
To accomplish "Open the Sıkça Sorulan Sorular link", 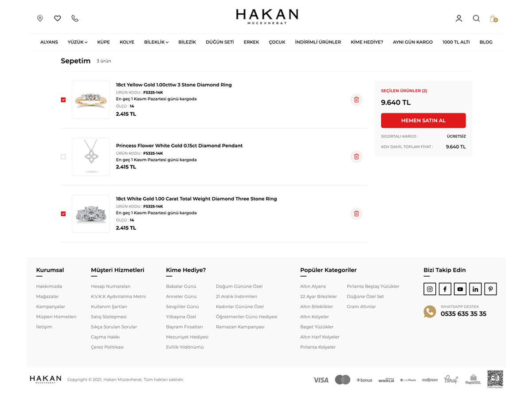I will 114,327.
